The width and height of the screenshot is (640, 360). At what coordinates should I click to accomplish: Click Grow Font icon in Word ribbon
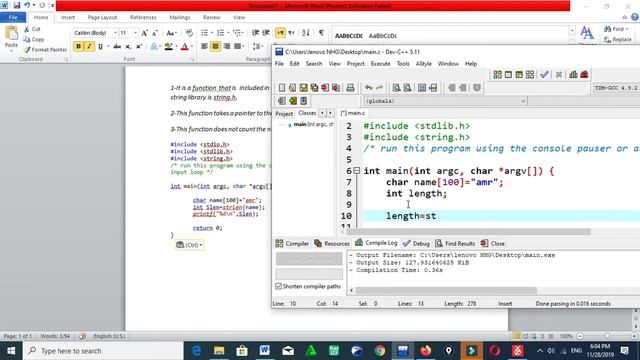144,33
